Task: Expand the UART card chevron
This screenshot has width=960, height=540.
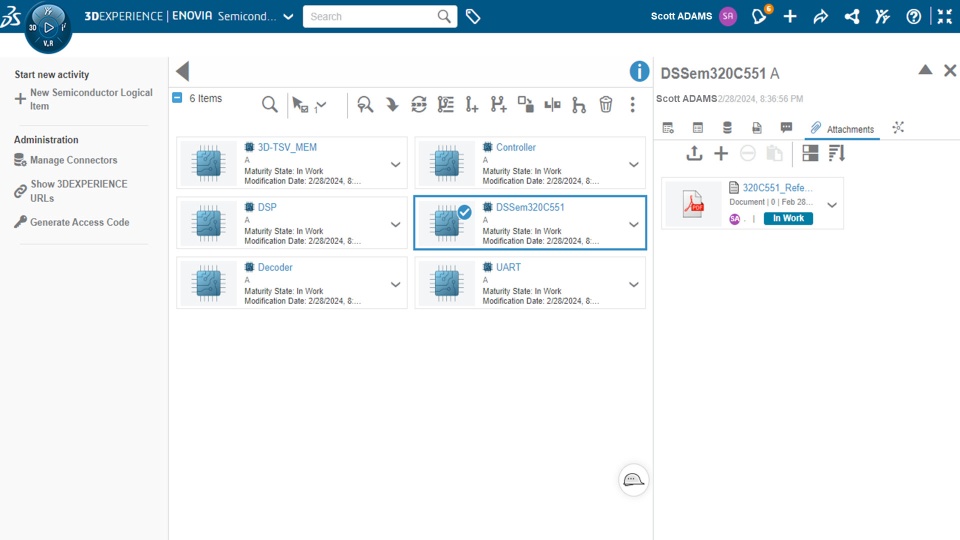Action: 634,284
